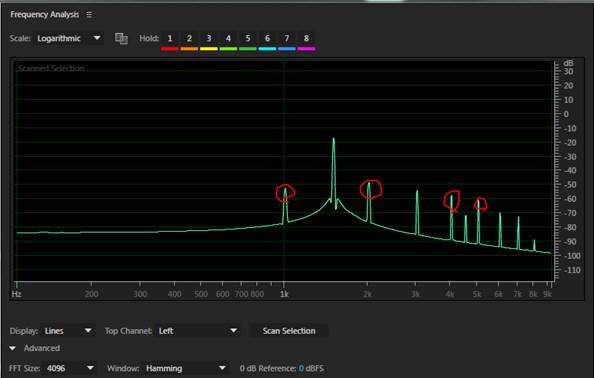This screenshot has height=378, width=594.
Task: Open the Window Hamming dropdown
Action: (185, 368)
